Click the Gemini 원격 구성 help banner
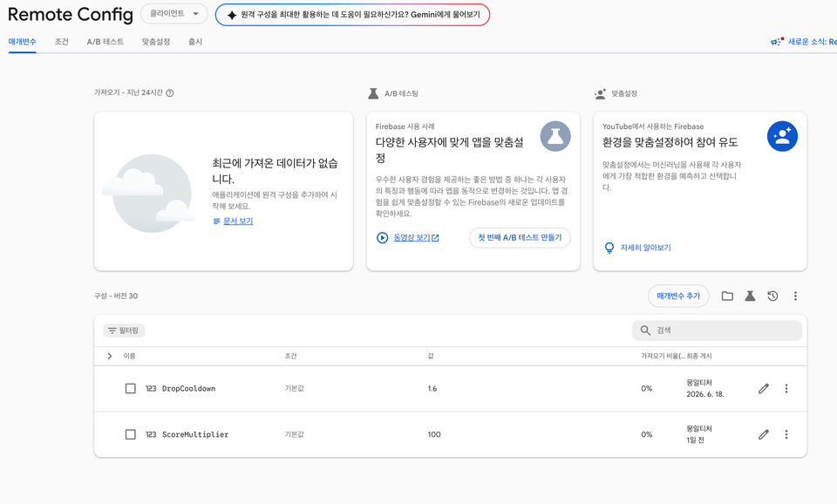The width and height of the screenshot is (837, 504). pos(352,15)
